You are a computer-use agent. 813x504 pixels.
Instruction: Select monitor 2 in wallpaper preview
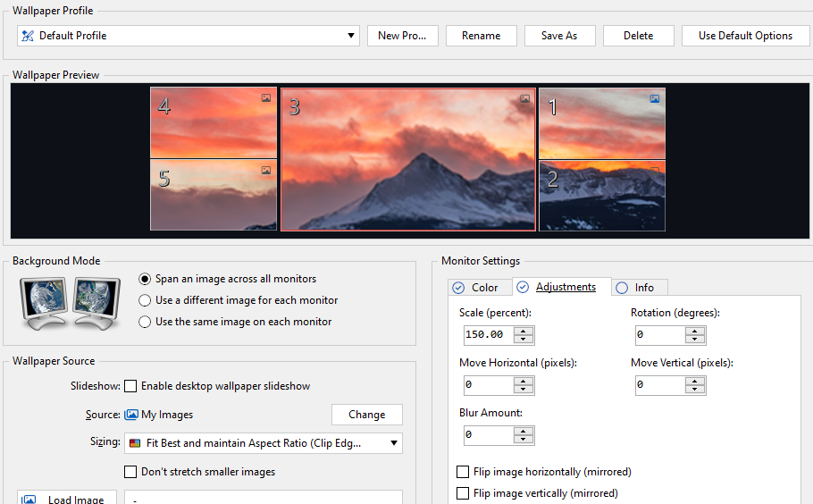601,196
